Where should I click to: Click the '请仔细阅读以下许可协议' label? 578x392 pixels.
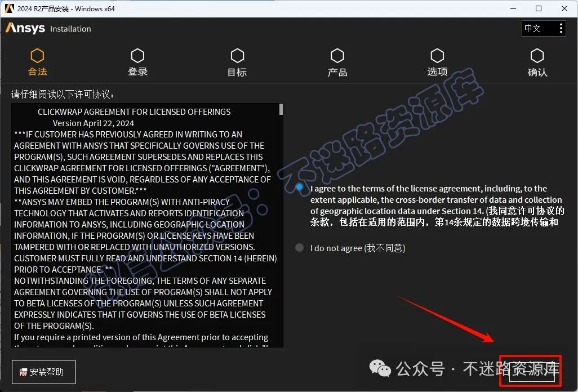coord(63,94)
